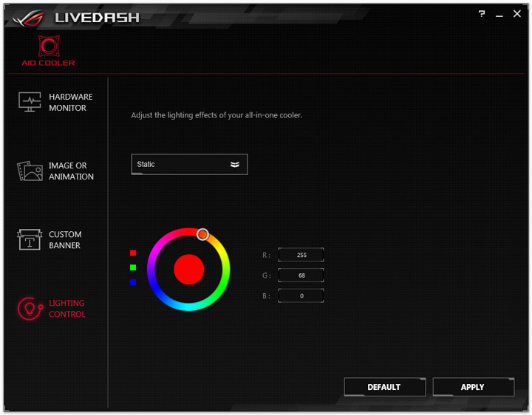Screen dimensions: 532x415
Task: Open the Hardware Monitor section
Action: [55, 102]
